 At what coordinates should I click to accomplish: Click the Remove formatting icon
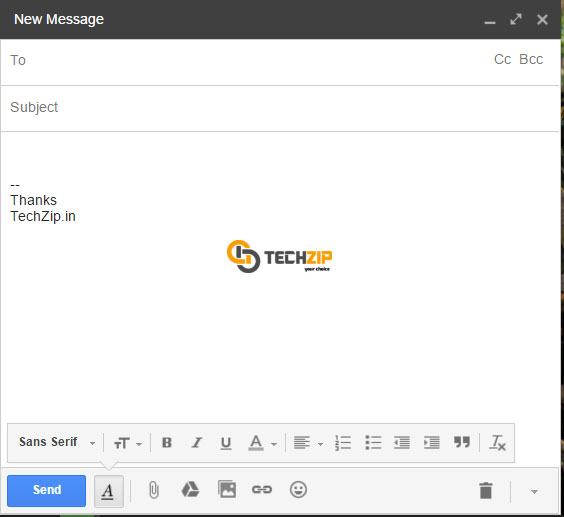497,443
